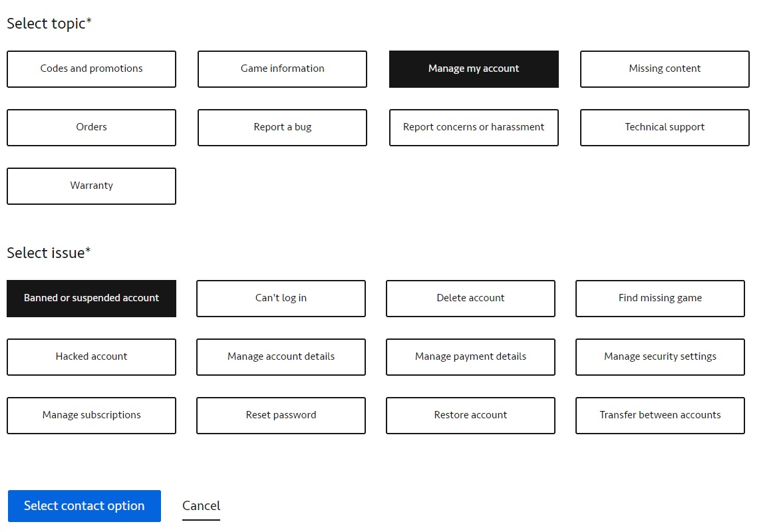
Task: Select Report concerns or harassment
Action: coord(474,127)
